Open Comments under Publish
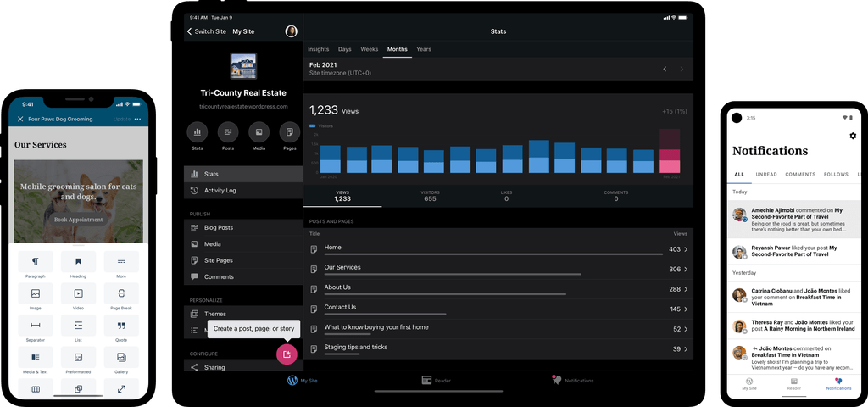 point(243,276)
